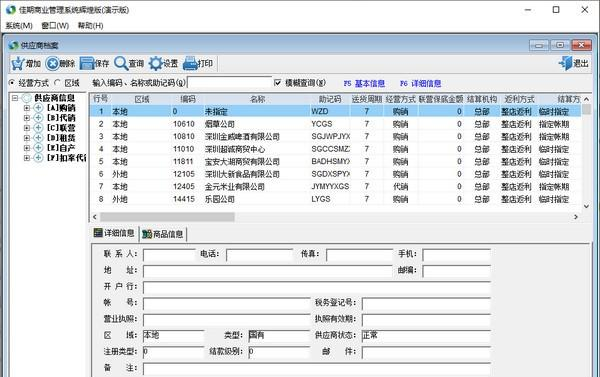The width and height of the screenshot is (600, 377).
Task: Click the F6 详细信息 link
Action: (x=421, y=83)
